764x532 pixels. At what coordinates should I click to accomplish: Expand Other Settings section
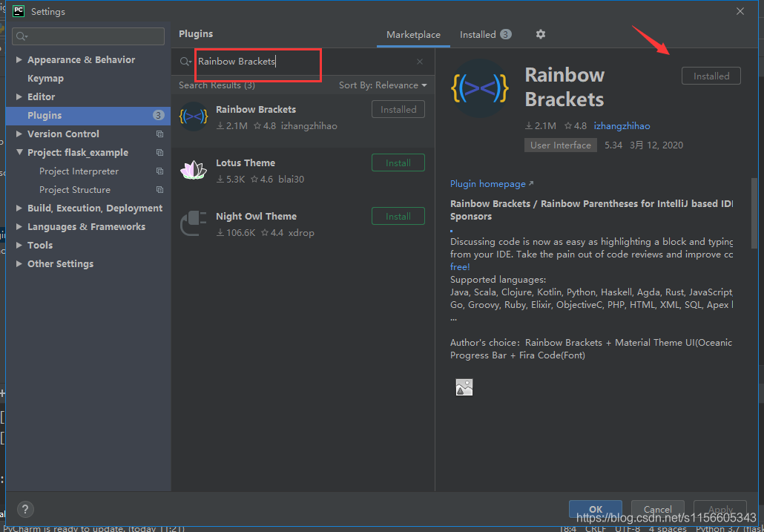19,263
